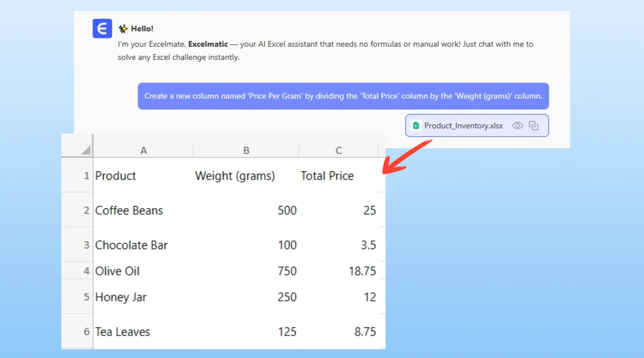Select all cells via corner triangle
This screenshot has width=644, height=358.
(x=85, y=150)
